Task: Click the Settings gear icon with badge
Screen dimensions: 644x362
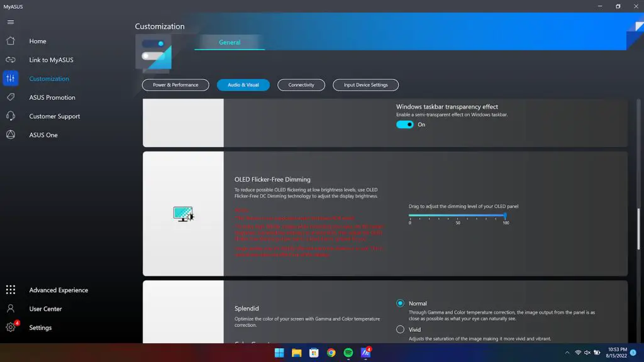Action: [x=11, y=327]
